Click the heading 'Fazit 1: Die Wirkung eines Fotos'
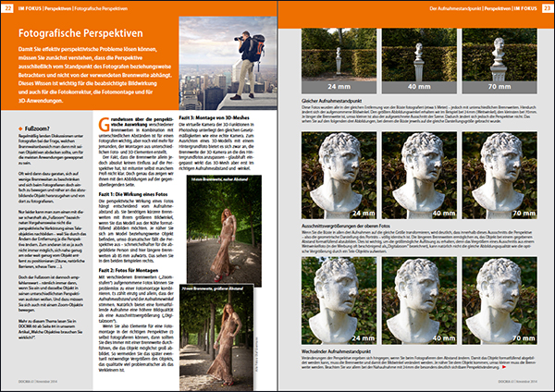Image resolution: width=555 pixels, height=392 pixels. (x=133, y=194)
